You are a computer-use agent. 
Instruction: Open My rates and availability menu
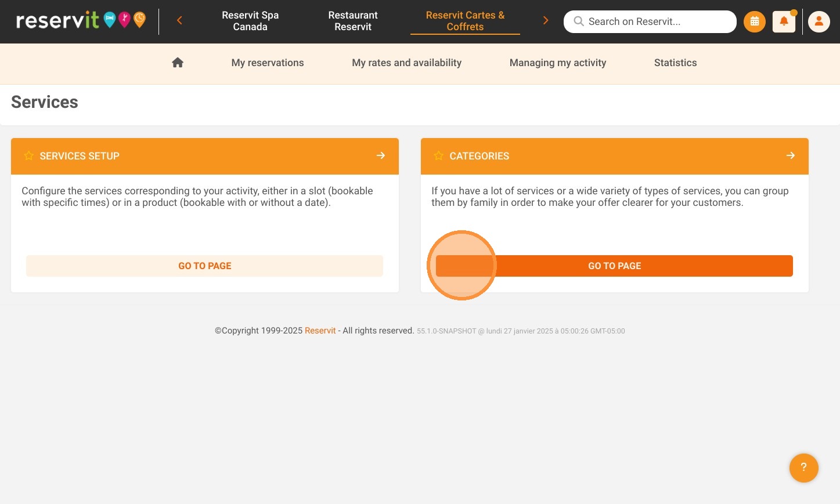407,63
